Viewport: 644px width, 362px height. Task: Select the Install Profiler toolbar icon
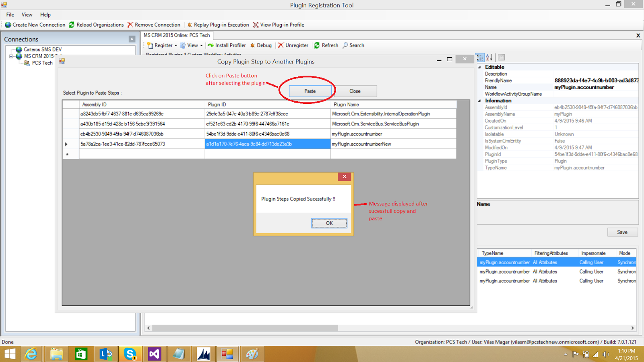coord(227,45)
